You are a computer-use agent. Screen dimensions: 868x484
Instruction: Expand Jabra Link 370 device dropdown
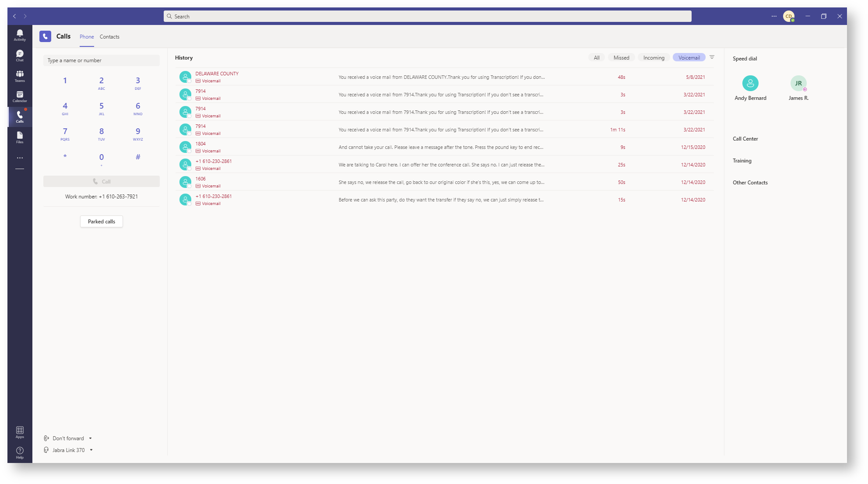(x=91, y=450)
